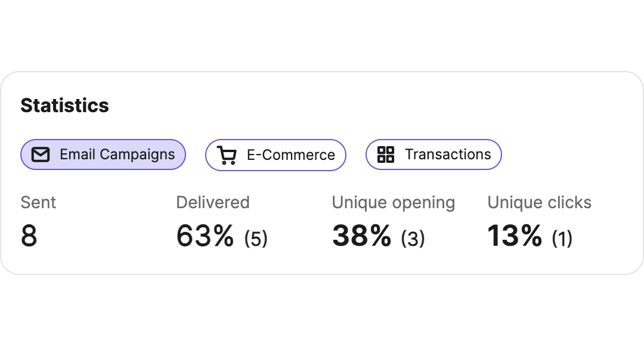Click the 13% unique clicks value
This screenshot has height=346, width=644.
coord(515,236)
